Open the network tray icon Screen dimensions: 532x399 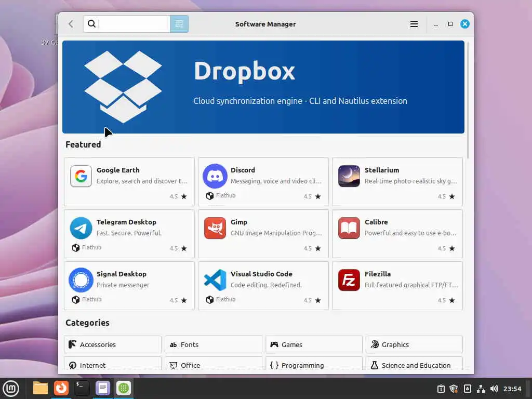point(481,389)
